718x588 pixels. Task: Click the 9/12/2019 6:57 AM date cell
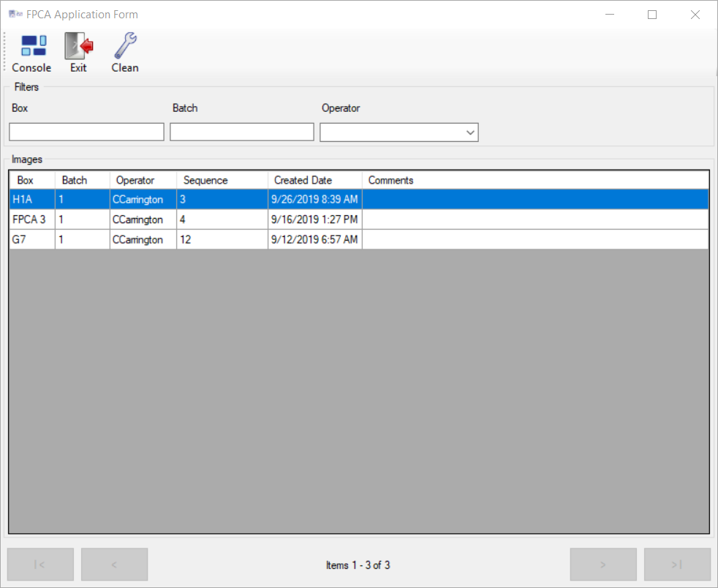pos(315,239)
